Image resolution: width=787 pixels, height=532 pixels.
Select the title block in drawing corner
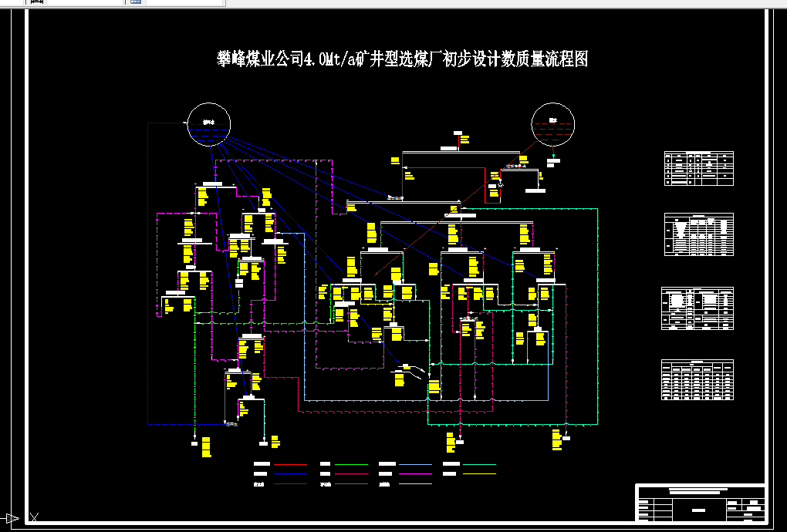tap(701, 503)
